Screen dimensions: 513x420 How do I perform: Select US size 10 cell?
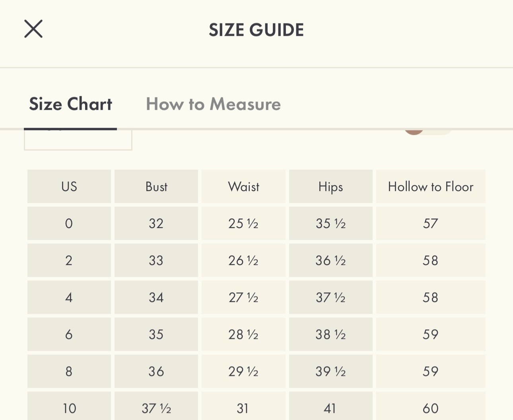[x=69, y=408]
